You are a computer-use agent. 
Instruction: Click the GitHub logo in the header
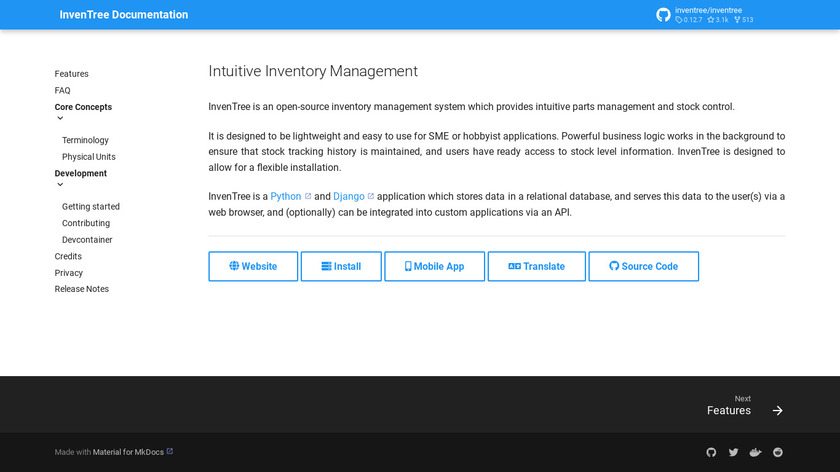tap(663, 15)
